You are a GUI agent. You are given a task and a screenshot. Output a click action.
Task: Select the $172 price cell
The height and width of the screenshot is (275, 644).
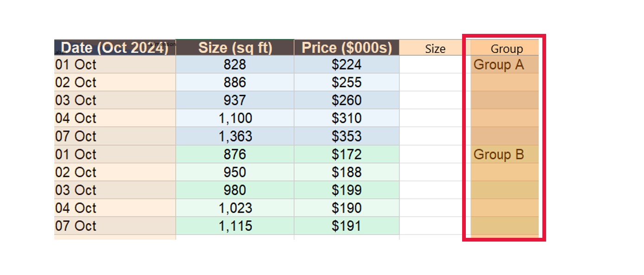click(x=347, y=154)
